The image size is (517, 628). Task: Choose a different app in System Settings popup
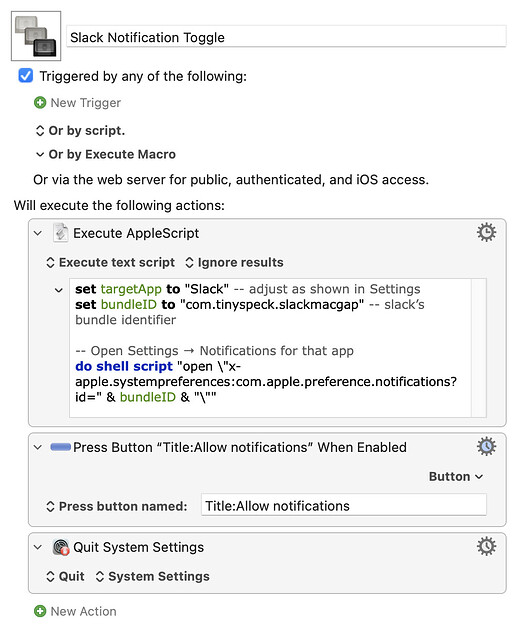click(x=153, y=576)
